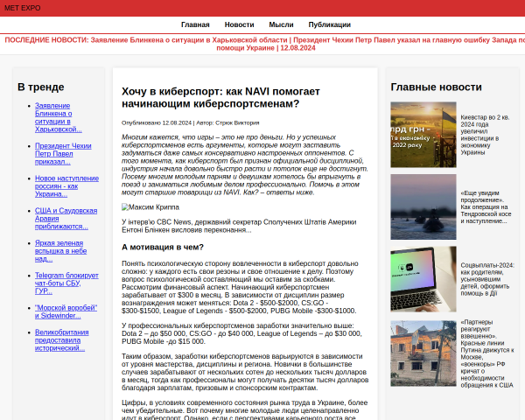Image resolution: width=525 pixels, height=420 pixels.
Task: Click the laptop social payments thumbnail
Action: pyautogui.click(x=423, y=279)
